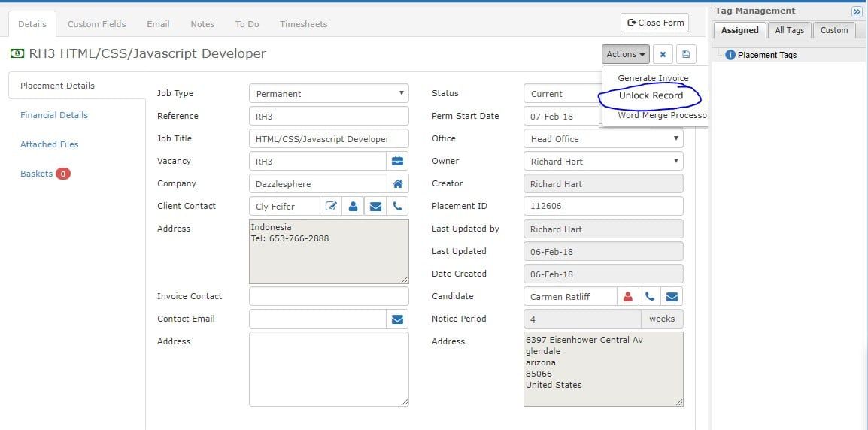The width and height of the screenshot is (868, 430).
Task: Open the Attached Files section
Action: click(x=50, y=144)
